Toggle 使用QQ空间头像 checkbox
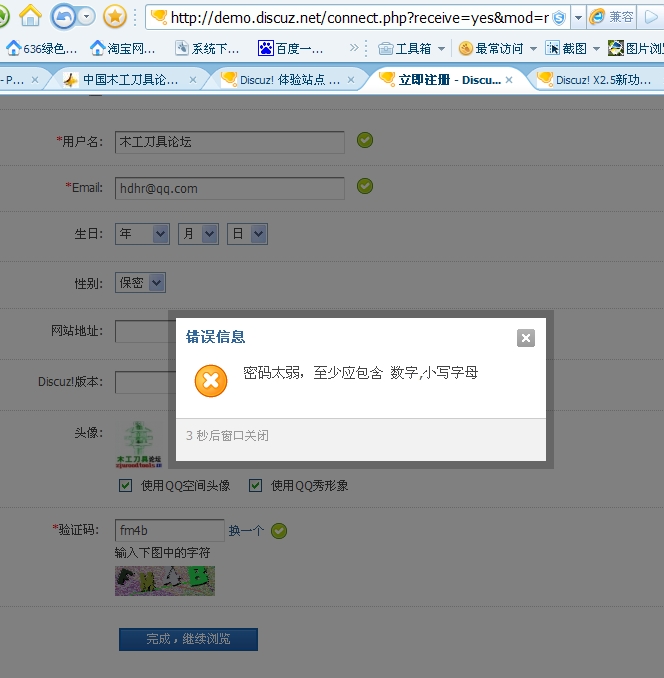Viewport: 664px width, 678px height. pos(125,485)
